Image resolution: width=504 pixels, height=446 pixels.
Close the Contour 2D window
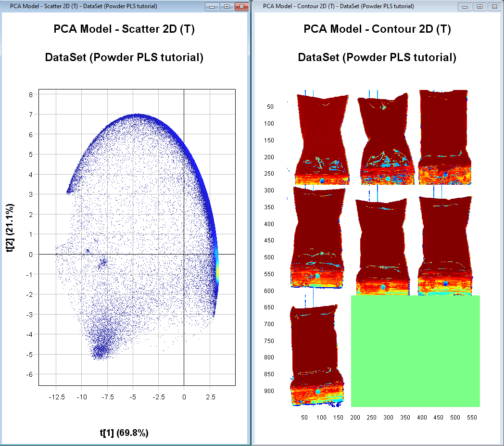(493, 7)
